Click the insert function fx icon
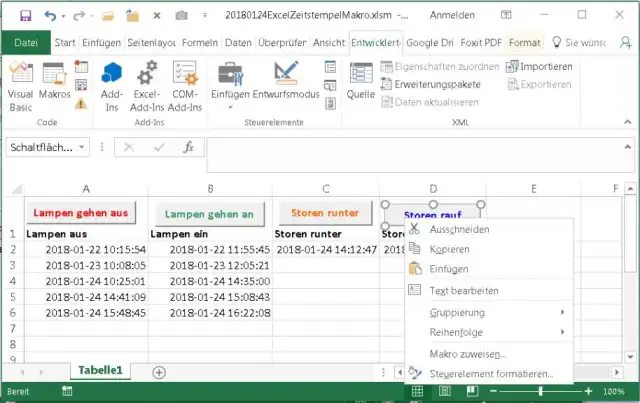 [187, 147]
